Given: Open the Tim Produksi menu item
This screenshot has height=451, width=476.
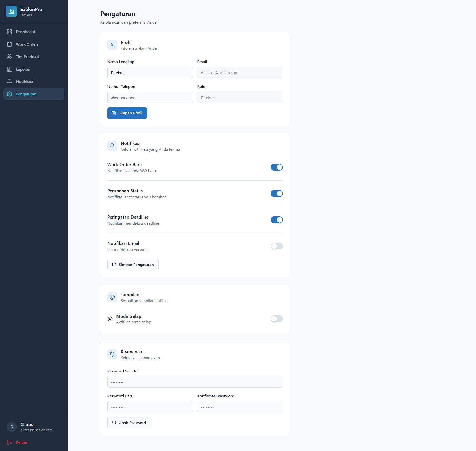Looking at the screenshot, I should click(x=34, y=57).
